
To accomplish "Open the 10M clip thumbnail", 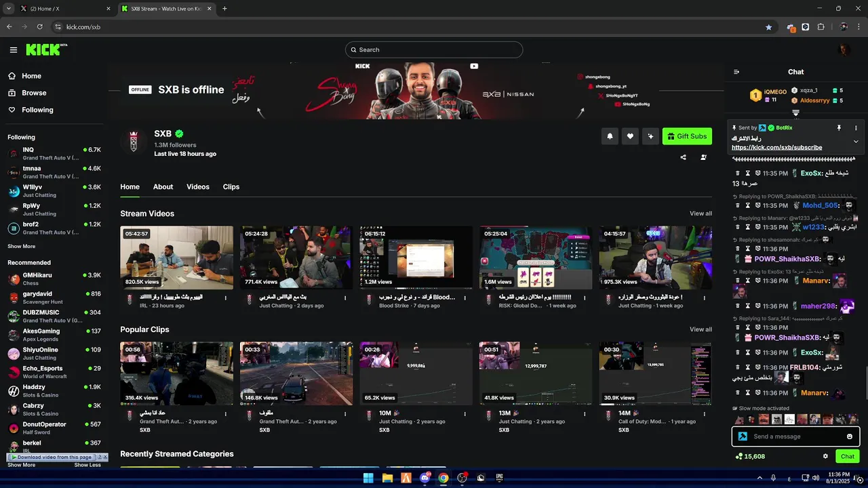I will click(x=416, y=373).
